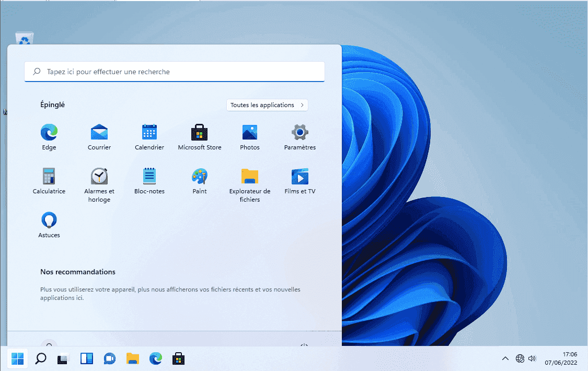Open the Astuces tips app
Image resolution: width=588 pixels, height=371 pixels.
[49, 225]
